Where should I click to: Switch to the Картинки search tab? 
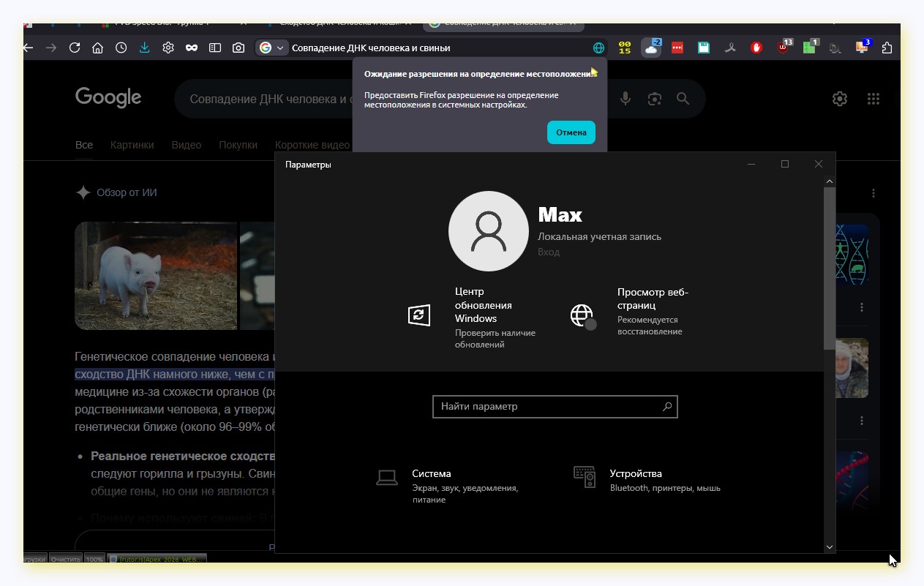(x=132, y=145)
